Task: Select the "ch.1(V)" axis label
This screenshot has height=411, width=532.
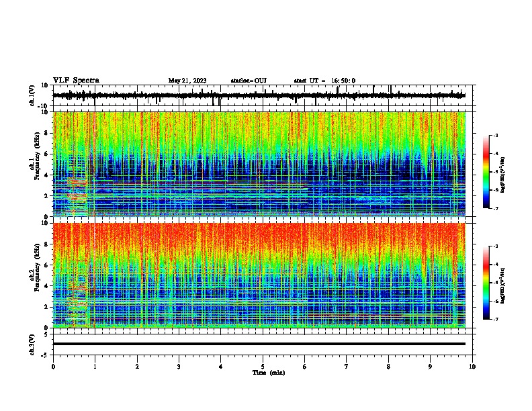Action: tap(32, 95)
